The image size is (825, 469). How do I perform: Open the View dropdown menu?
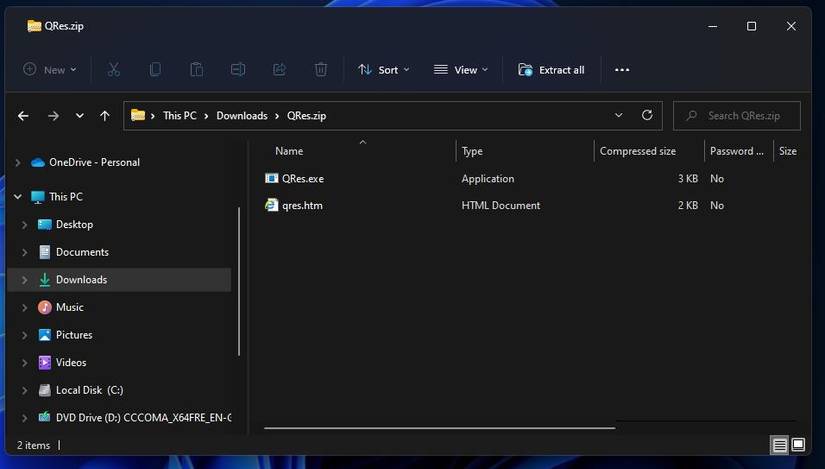(x=461, y=70)
